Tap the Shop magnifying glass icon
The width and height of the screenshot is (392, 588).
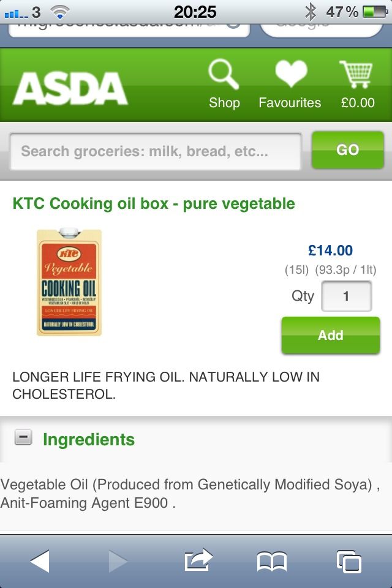[224, 74]
